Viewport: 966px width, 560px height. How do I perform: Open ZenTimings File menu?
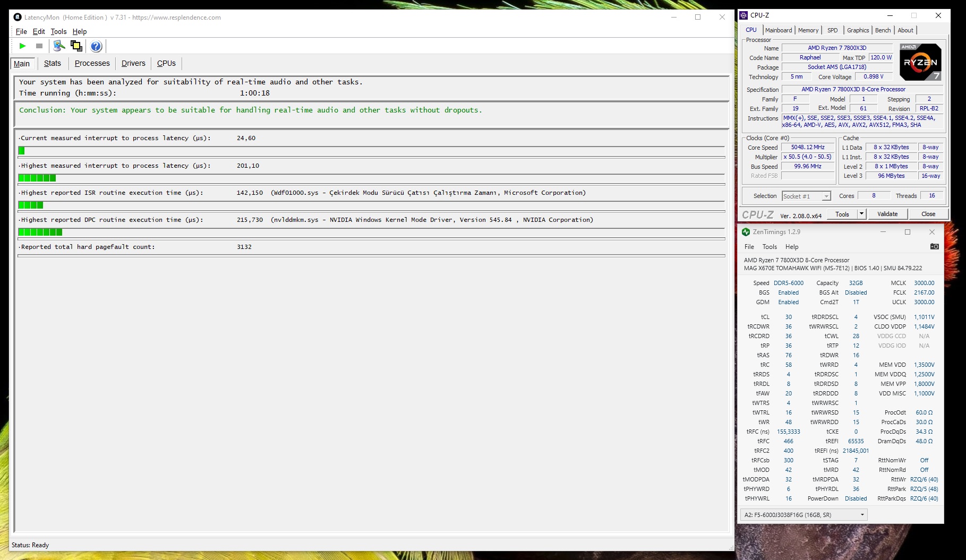coord(749,247)
